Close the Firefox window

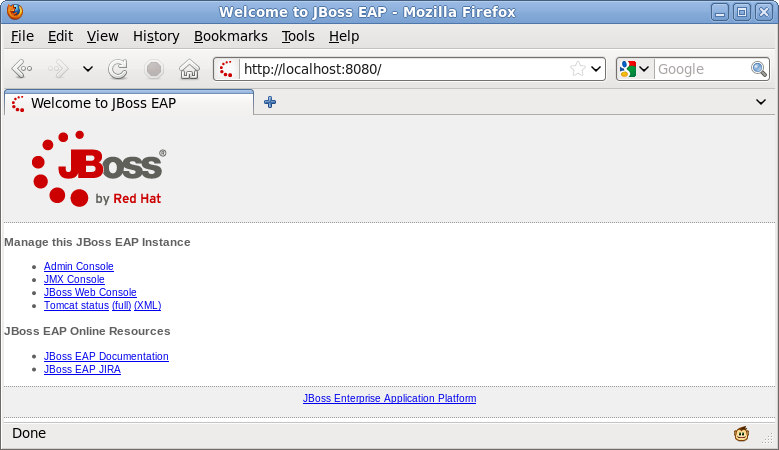click(764, 12)
